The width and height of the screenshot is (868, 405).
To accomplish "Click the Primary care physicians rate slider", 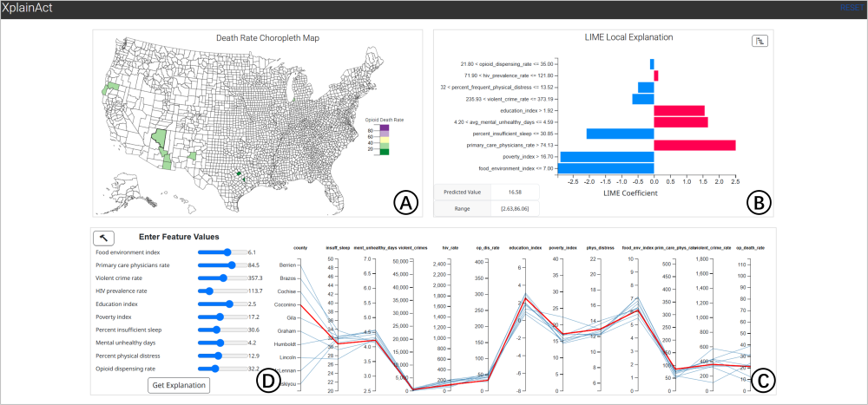I will pyautogui.click(x=232, y=265).
